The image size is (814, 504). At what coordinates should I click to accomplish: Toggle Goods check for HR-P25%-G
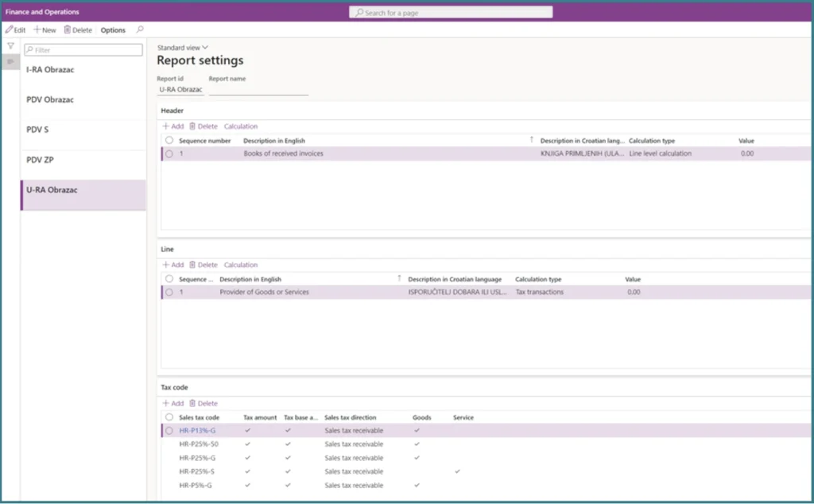click(x=417, y=458)
